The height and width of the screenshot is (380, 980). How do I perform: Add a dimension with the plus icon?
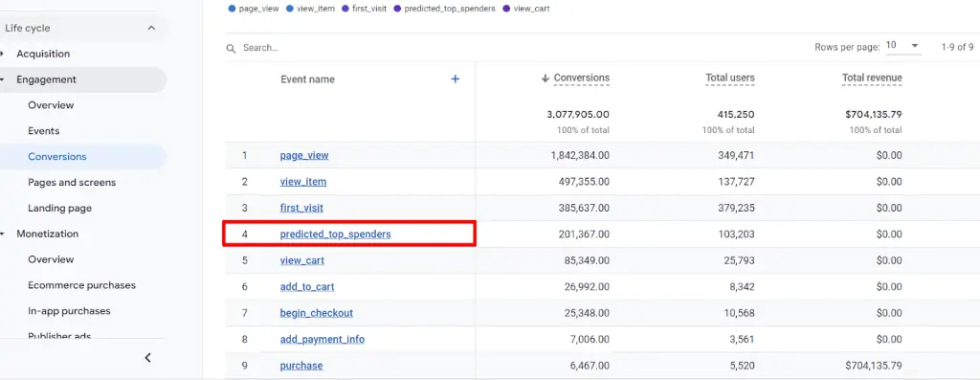click(x=455, y=78)
